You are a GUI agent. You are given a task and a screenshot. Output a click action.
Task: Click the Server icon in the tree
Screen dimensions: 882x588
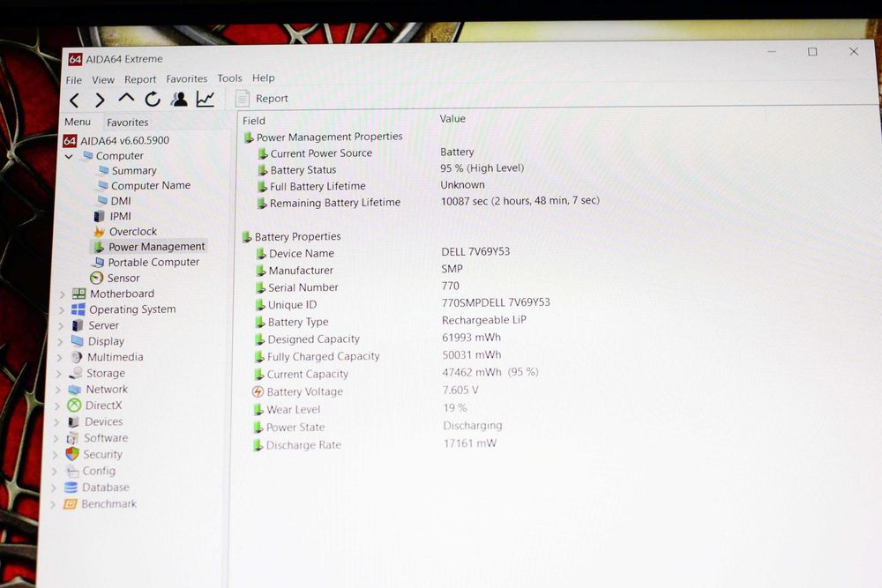click(78, 325)
